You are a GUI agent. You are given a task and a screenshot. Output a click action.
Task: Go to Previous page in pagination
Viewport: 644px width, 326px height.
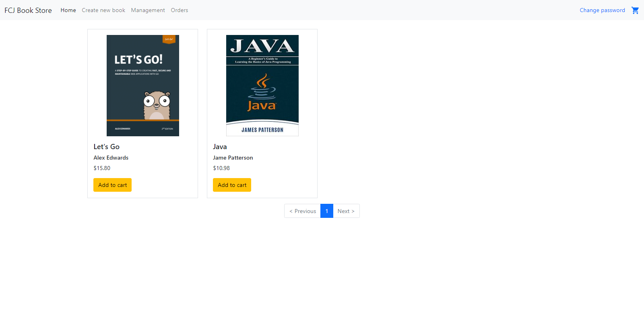[x=303, y=211]
